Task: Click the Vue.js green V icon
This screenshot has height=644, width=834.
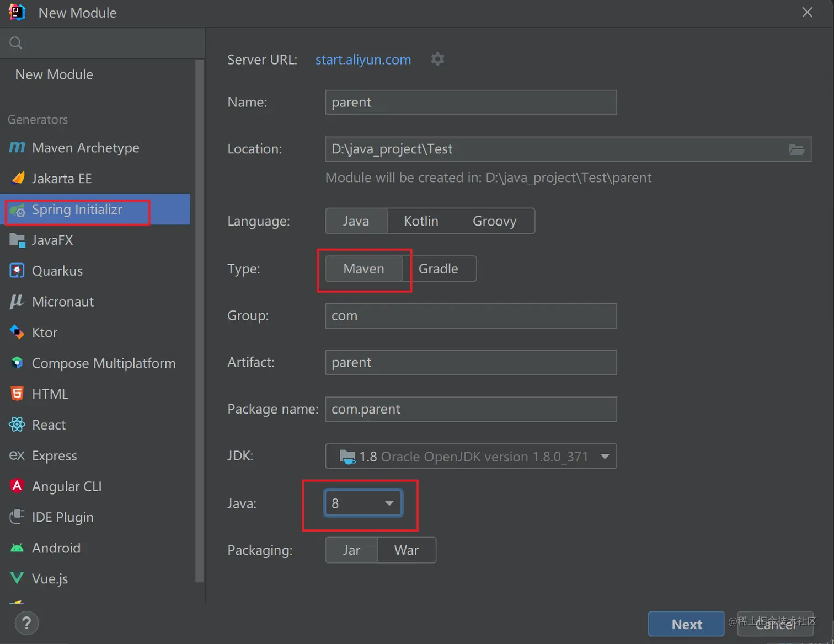Action: pos(17,578)
